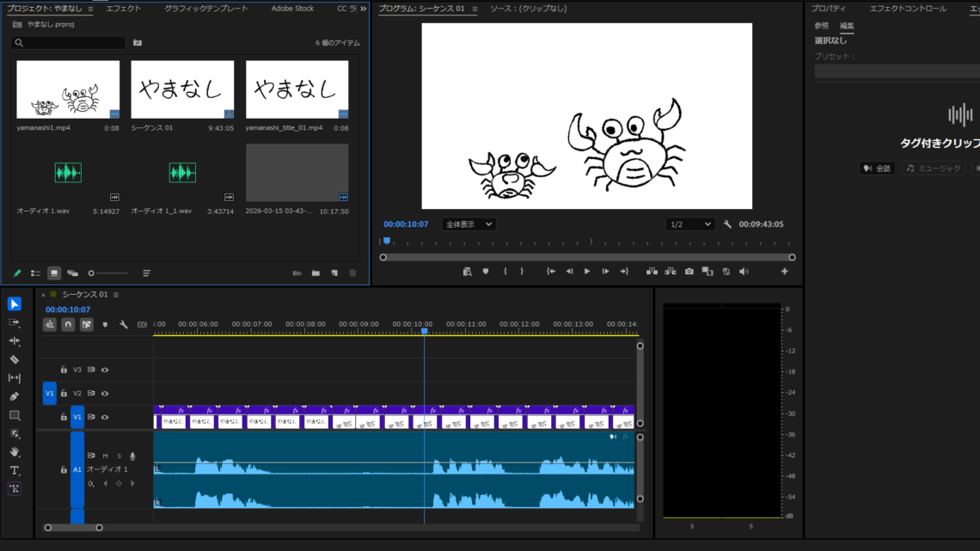
Task: Open the Adobe Stock tab
Action: pos(292,9)
